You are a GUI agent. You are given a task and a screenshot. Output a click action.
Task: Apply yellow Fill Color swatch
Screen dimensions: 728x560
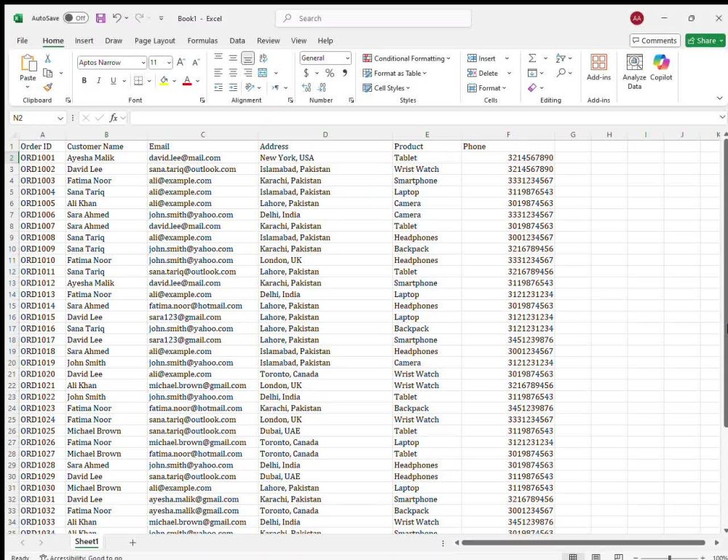tap(163, 81)
